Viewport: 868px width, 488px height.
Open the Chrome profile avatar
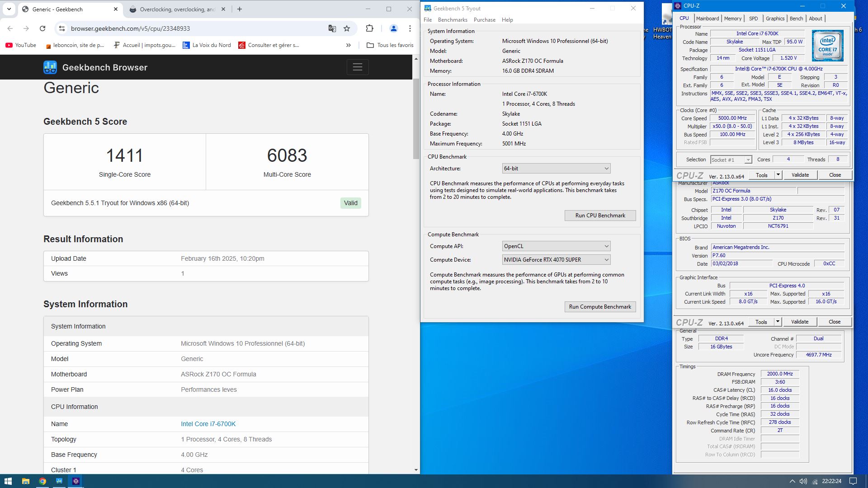pos(393,28)
